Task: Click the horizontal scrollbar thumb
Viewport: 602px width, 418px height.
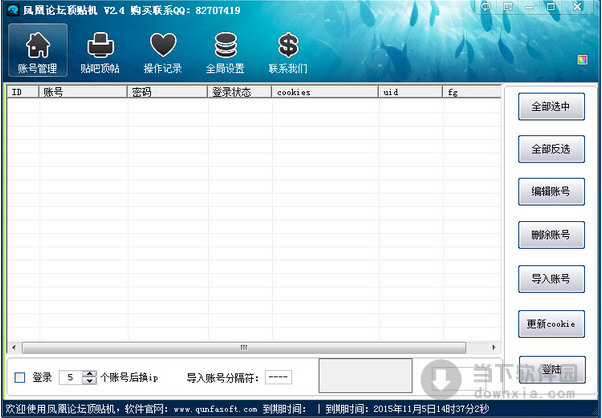Action: [244, 348]
